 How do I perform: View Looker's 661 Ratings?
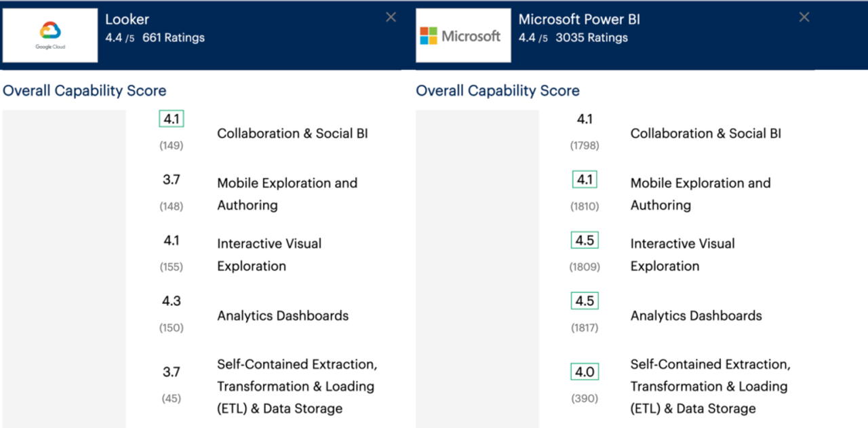tap(173, 38)
